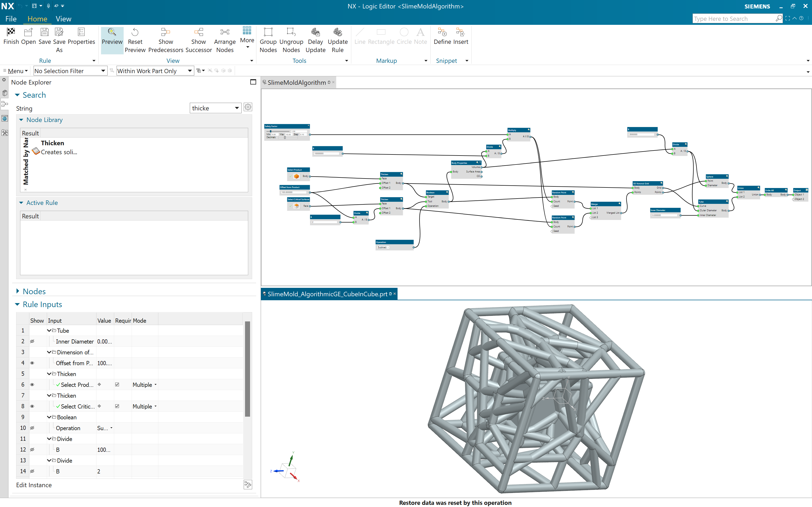The image size is (812, 507).
Task: Open the File menu
Action: pos(11,19)
